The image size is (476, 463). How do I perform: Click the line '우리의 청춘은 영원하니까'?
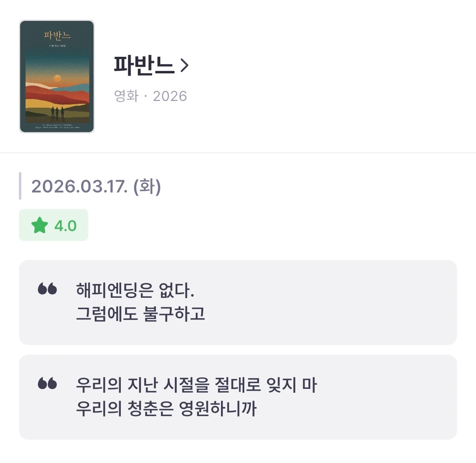coord(166,409)
